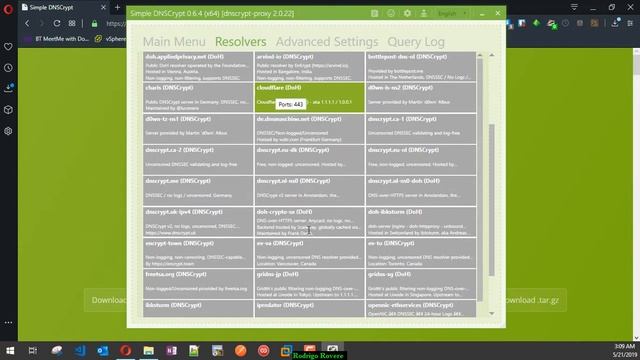
Task: Select the ibksturm (DNSCrypt) resolver
Action: (198, 309)
